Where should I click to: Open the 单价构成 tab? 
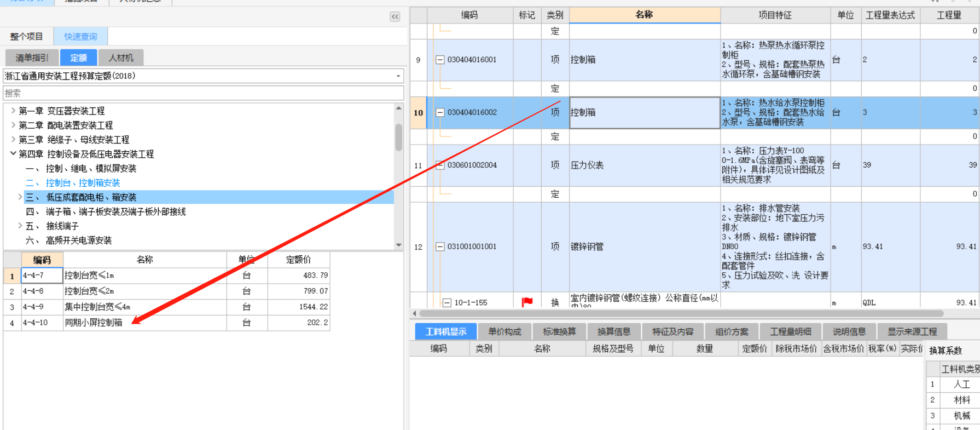(x=505, y=331)
